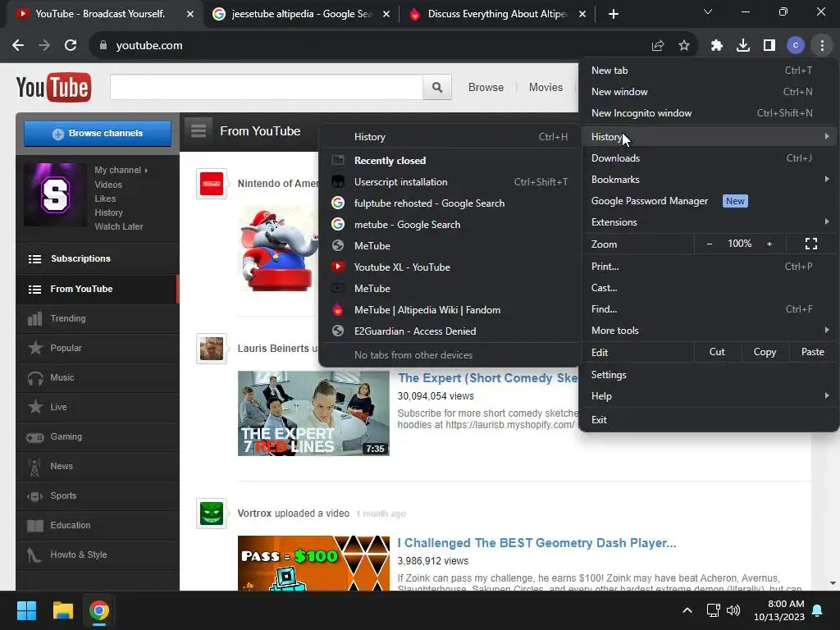840x630 pixels.
Task: Reopen Userscript installation from recently closed
Action: pyautogui.click(x=450, y=182)
